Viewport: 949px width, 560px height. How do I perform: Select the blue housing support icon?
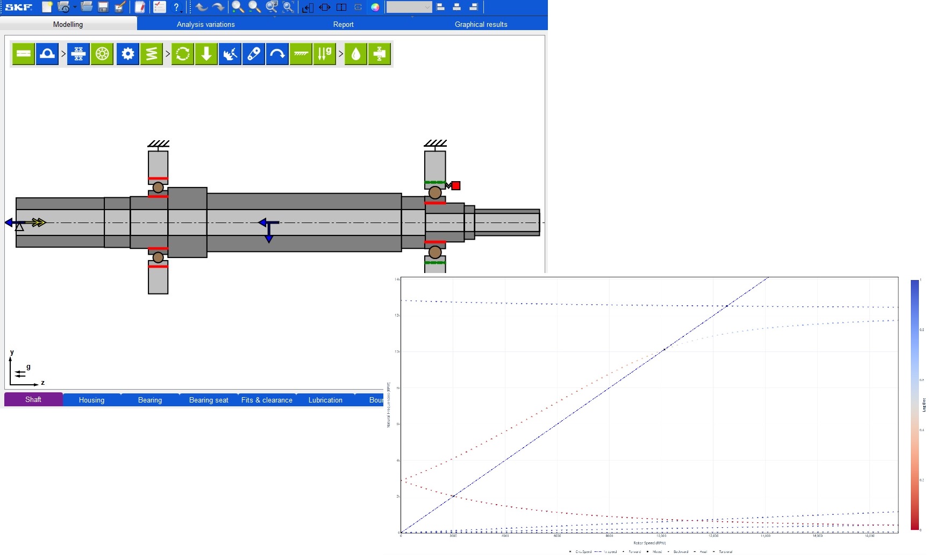pyautogui.click(x=47, y=54)
